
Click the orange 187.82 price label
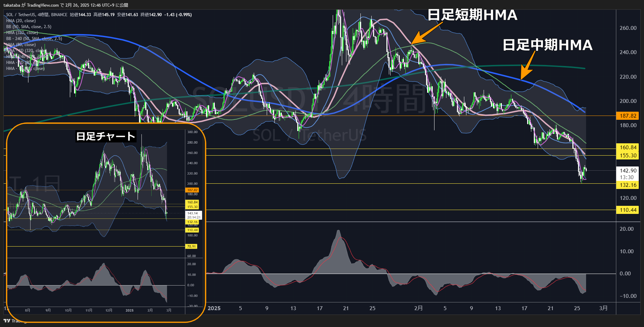[x=628, y=116]
